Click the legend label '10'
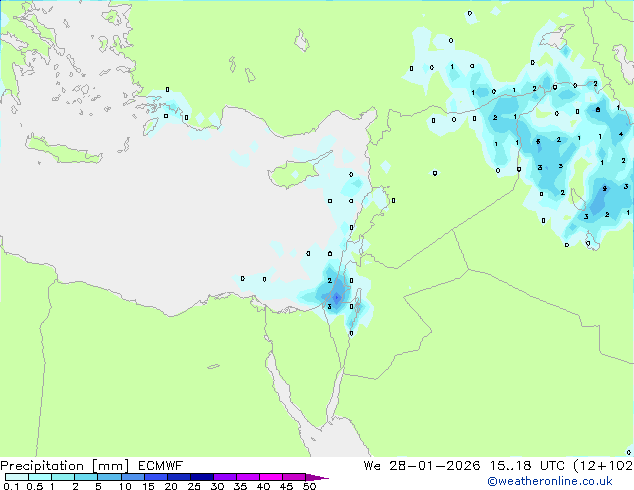 125,486
